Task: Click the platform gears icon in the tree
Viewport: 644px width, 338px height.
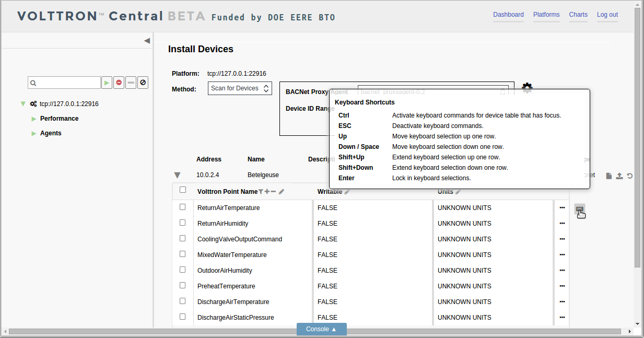Action: 33,104
